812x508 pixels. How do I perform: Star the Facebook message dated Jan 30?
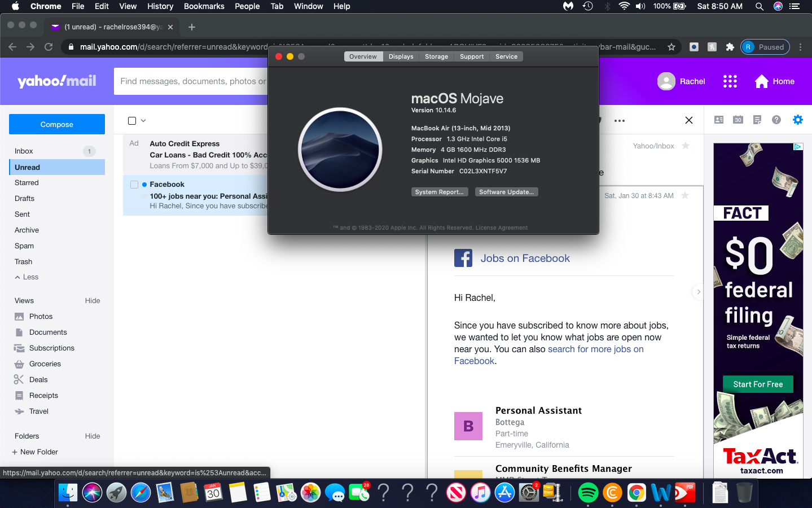[x=685, y=195]
